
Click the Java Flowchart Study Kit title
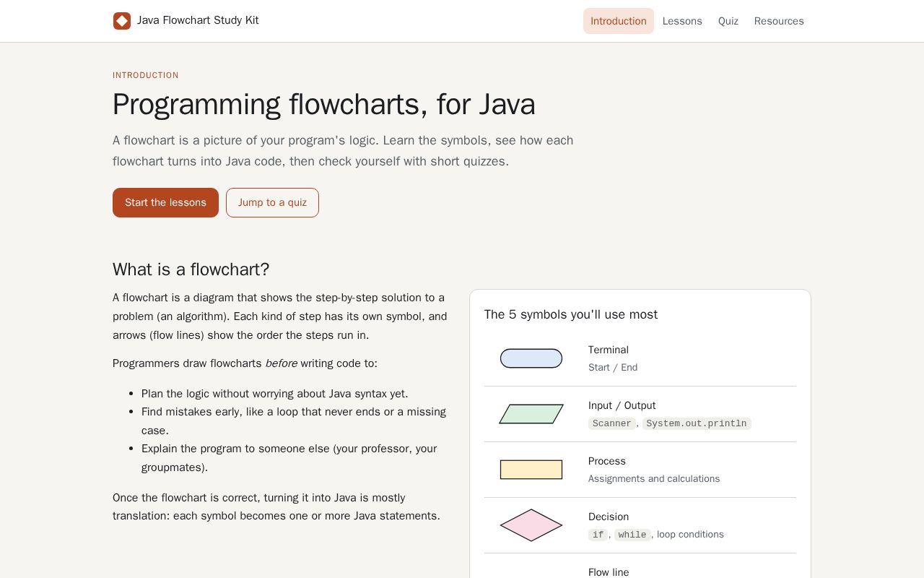click(x=198, y=20)
